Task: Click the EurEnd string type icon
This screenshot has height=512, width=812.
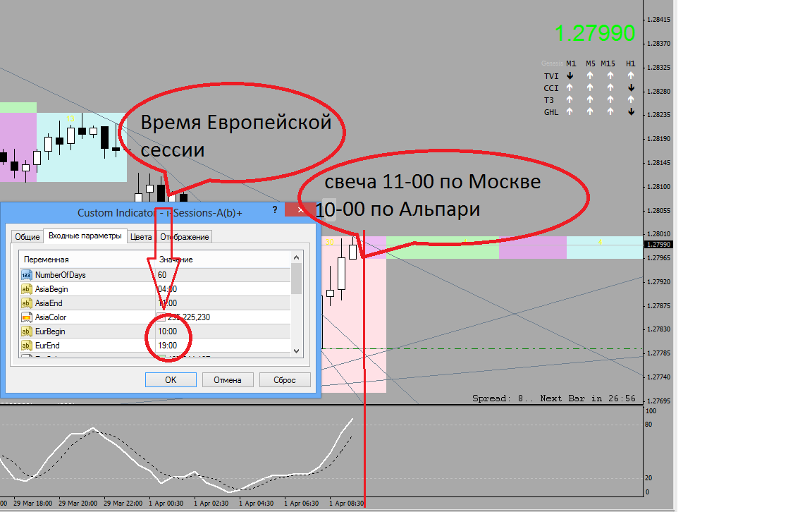Action: [26, 345]
